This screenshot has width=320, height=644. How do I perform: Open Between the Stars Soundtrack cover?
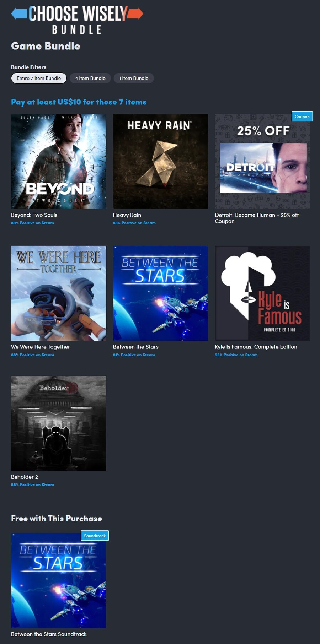pos(58,580)
